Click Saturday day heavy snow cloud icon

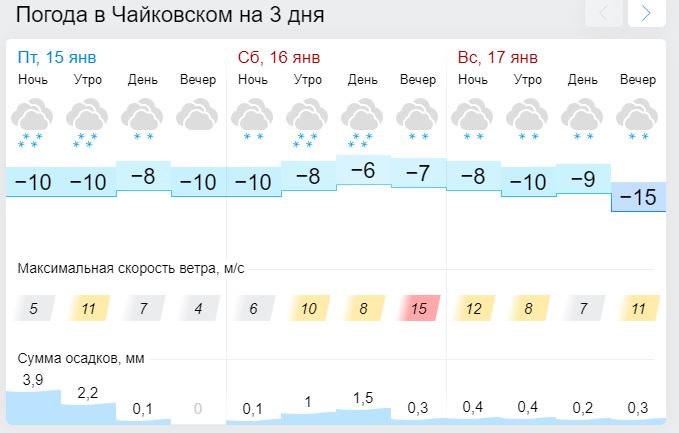point(362,123)
